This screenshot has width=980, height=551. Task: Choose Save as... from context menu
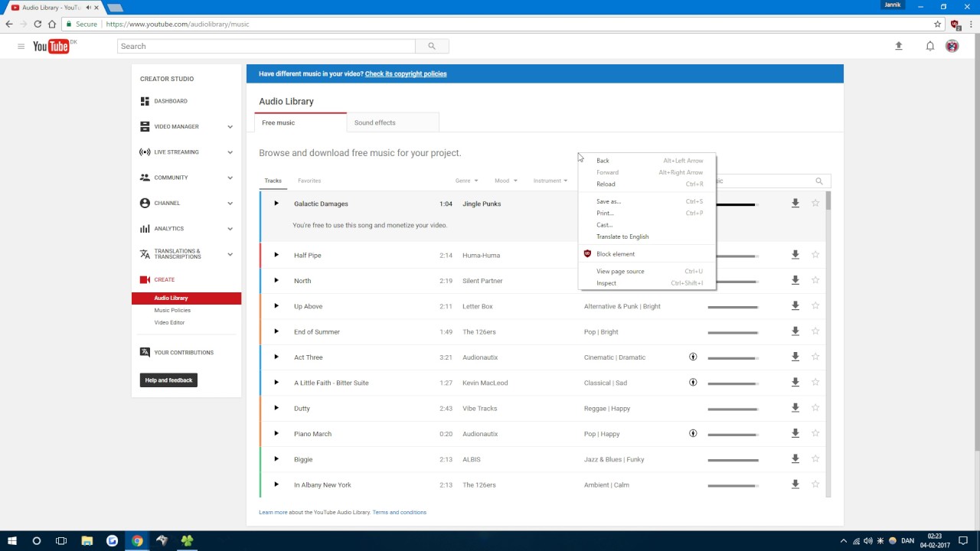tap(647, 201)
